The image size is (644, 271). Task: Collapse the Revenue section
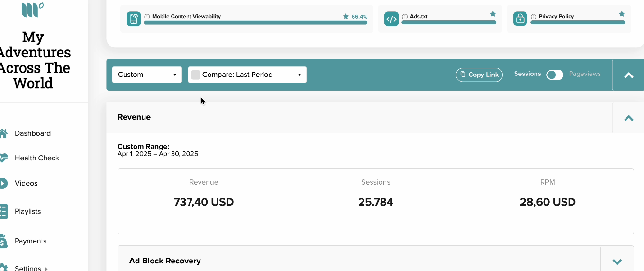pyautogui.click(x=629, y=118)
